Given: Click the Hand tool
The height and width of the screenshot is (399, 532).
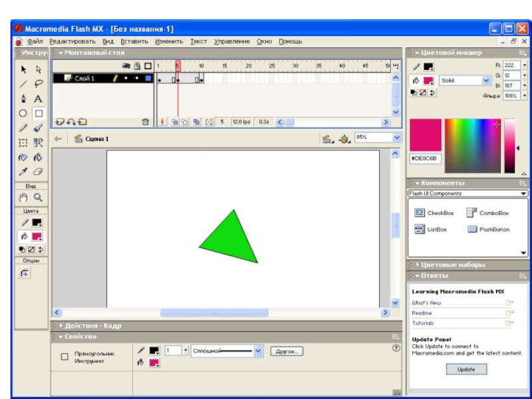Looking at the screenshot, I should pos(23,197).
